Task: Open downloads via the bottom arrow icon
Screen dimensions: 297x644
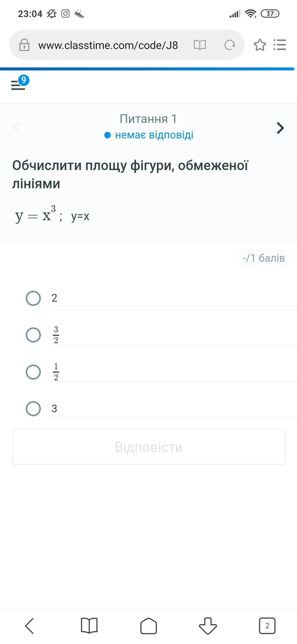Action: (x=208, y=626)
